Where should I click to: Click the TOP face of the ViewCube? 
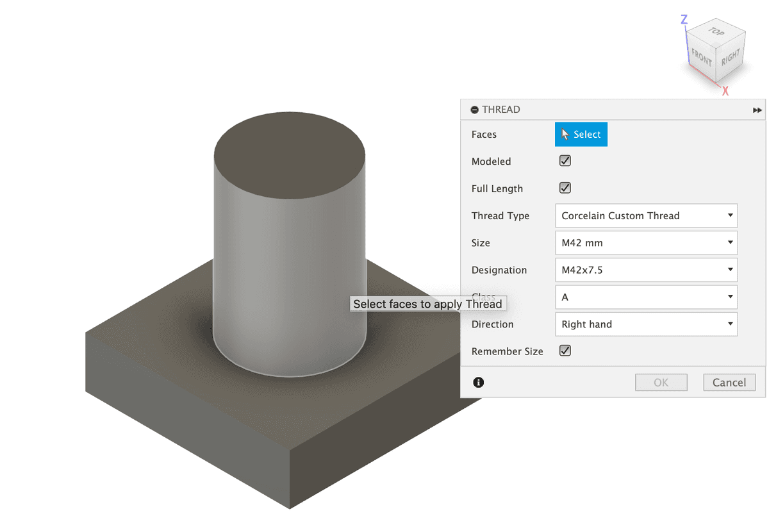pos(715,32)
